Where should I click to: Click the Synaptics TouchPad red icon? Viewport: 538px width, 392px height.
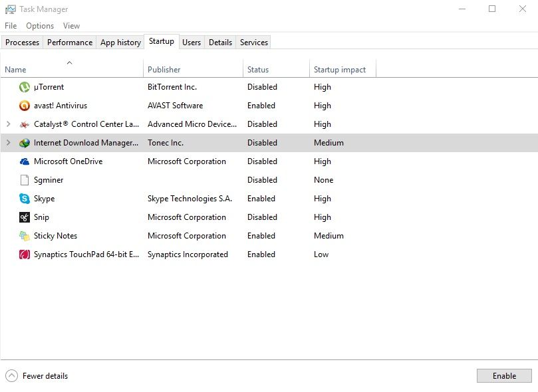25,254
